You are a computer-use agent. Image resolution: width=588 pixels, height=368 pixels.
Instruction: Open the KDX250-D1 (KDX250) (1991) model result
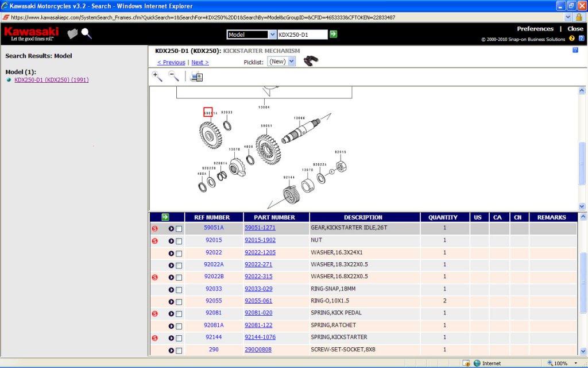pyautogui.click(x=51, y=80)
